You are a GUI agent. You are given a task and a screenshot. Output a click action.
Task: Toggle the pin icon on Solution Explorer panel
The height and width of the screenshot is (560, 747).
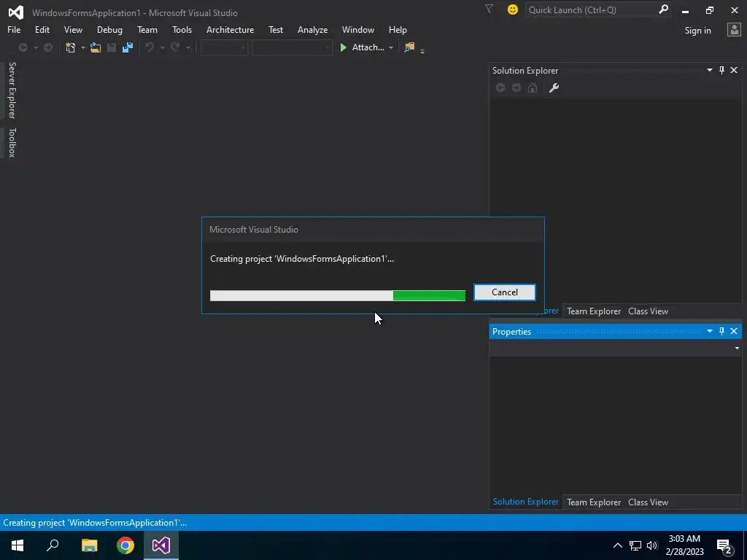pos(721,70)
